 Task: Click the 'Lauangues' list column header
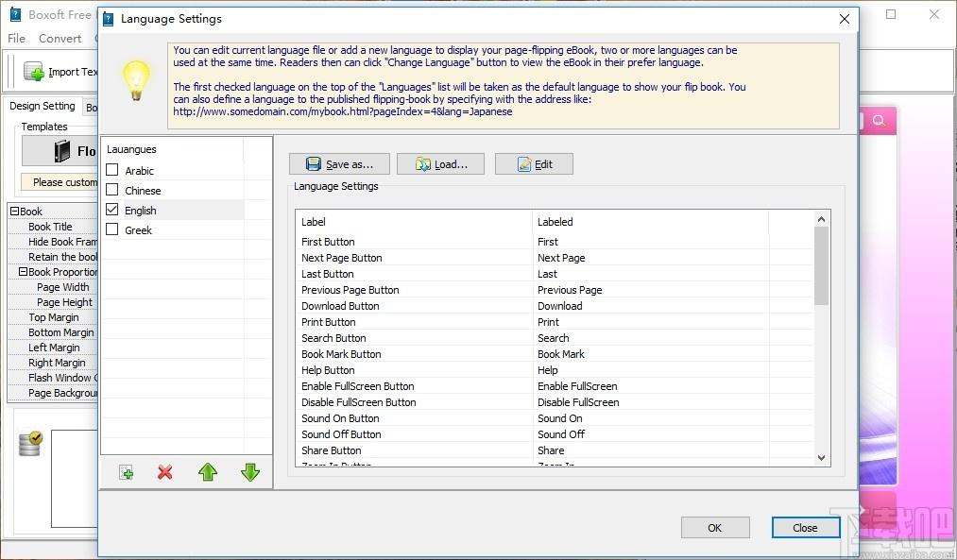[173, 149]
